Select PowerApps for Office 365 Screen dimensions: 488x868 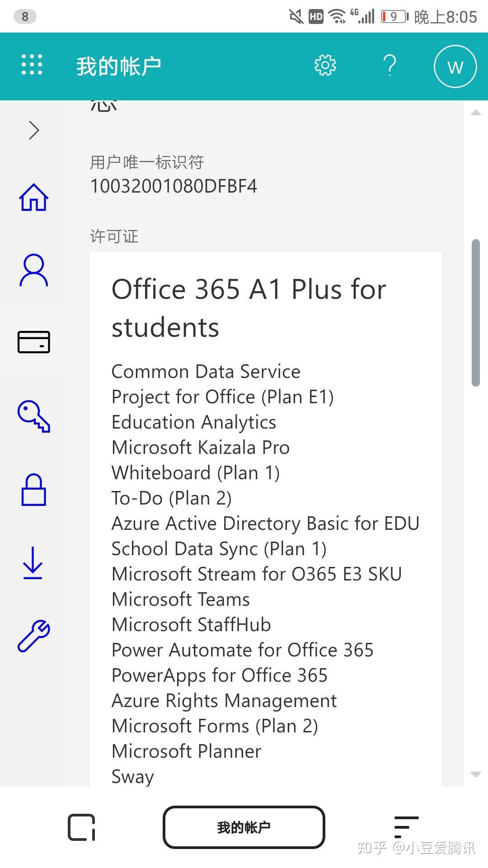point(220,675)
